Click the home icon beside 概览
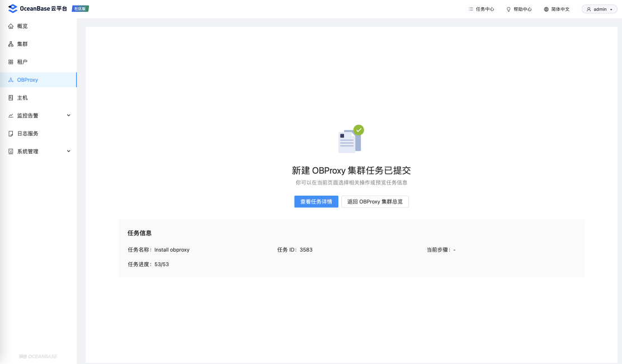This screenshot has width=622, height=364. 11,26
